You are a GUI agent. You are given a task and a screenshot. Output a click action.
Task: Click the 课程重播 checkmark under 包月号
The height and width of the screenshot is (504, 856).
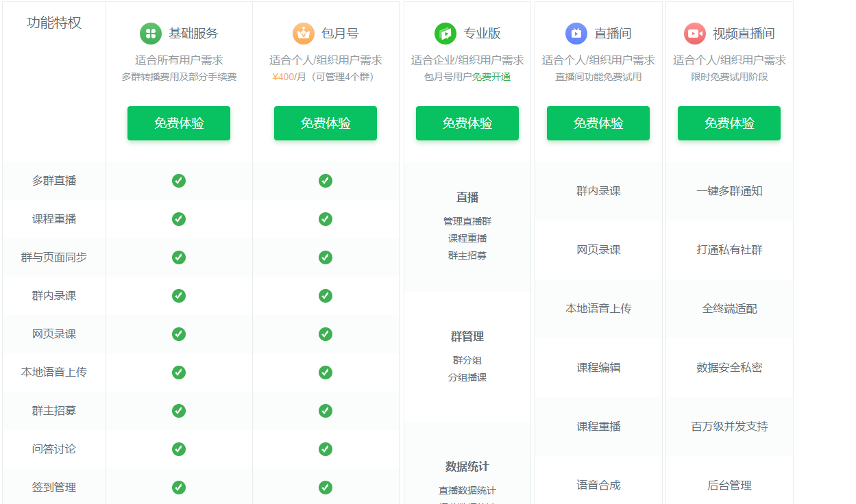(x=326, y=219)
